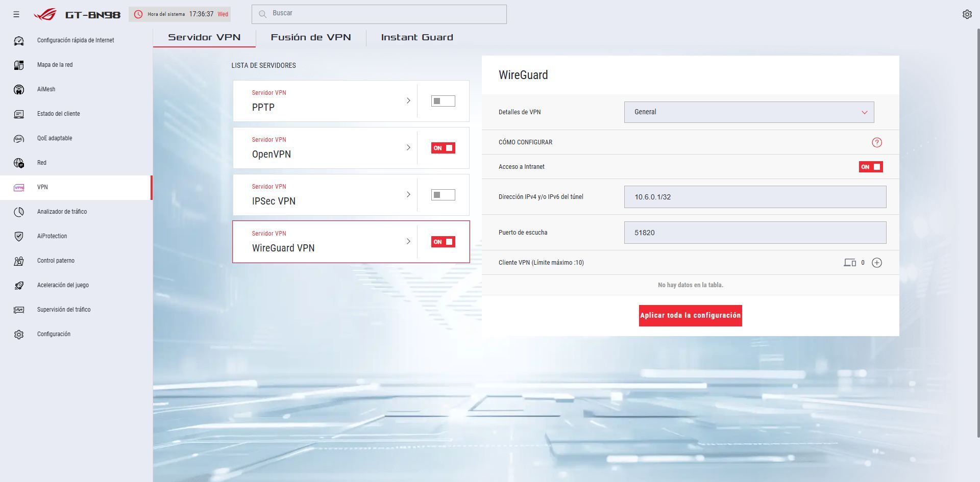980x482 pixels.
Task: Open Control paterno icon
Action: (19, 261)
